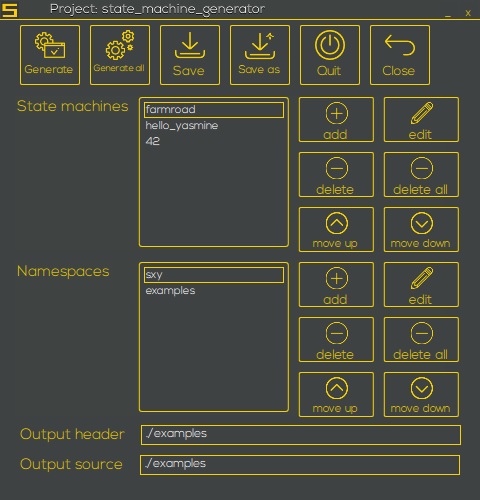Image resolution: width=480 pixels, height=500 pixels.
Task: Click the Output header path field
Action: (301, 435)
